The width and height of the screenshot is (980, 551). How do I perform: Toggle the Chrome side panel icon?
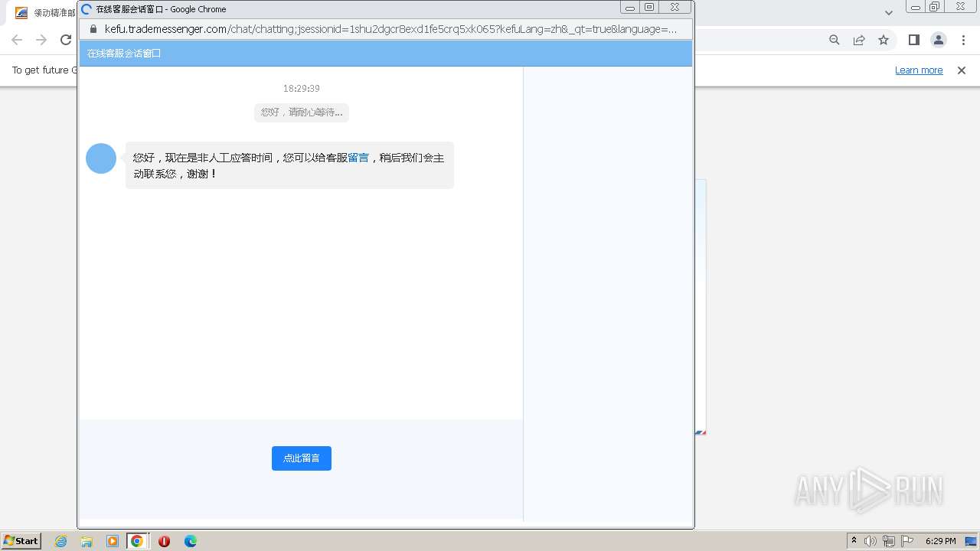pos(913,40)
